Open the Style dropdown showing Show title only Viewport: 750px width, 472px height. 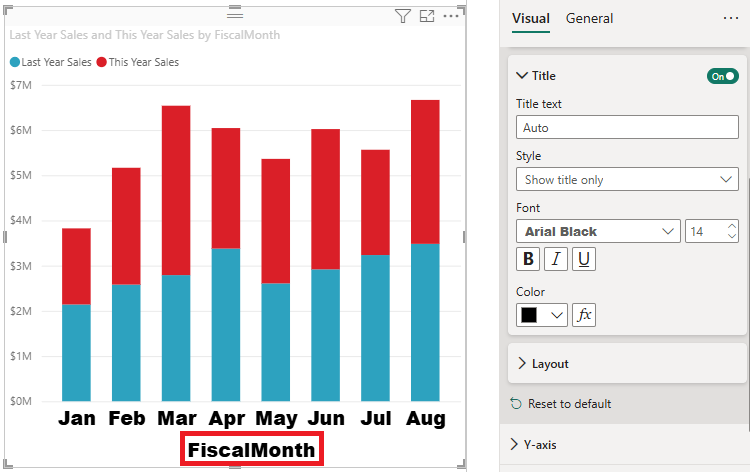pyautogui.click(x=627, y=179)
